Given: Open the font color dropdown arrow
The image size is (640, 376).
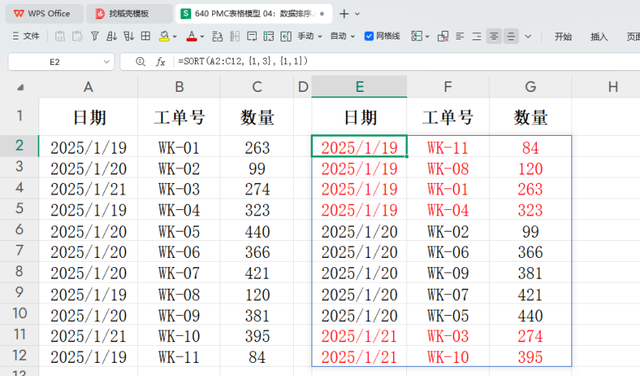Looking at the screenshot, I should tap(202, 36).
